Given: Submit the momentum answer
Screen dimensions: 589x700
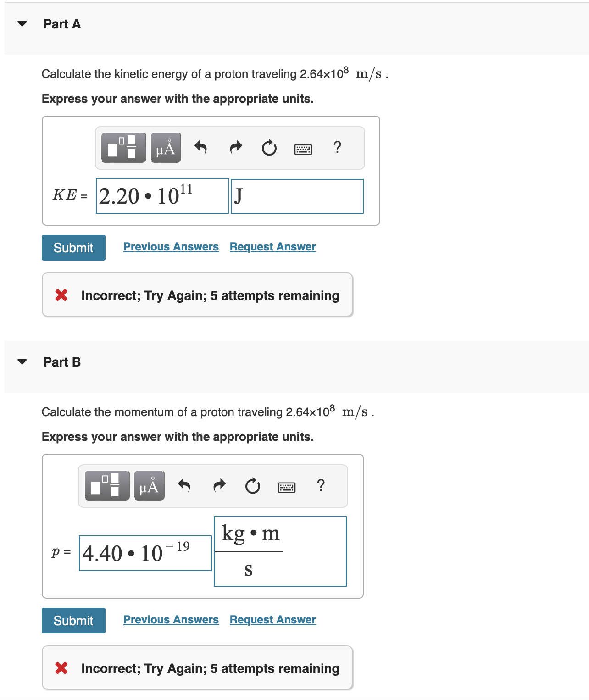Looking at the screenshot, I should coord(73,620).
